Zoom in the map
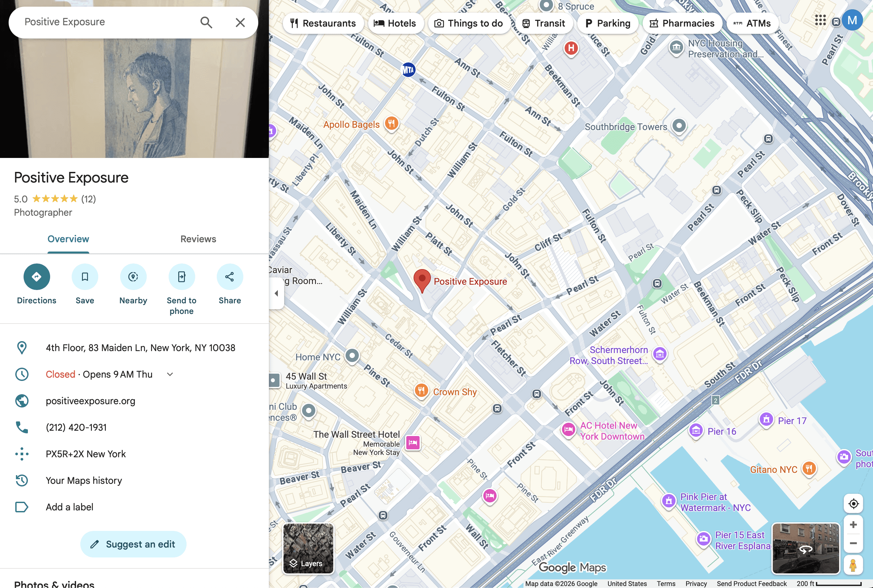The width and height of the screenshot is (873, 588). (x=853, y=524)
